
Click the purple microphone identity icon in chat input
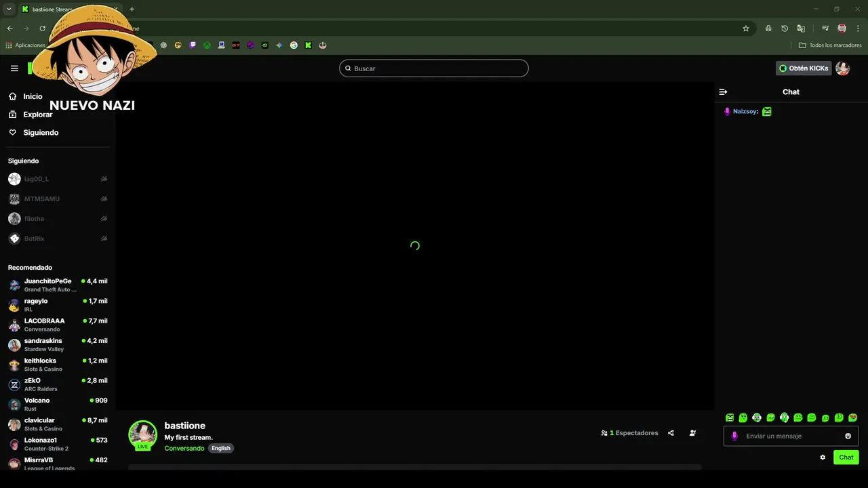point(734,436)
